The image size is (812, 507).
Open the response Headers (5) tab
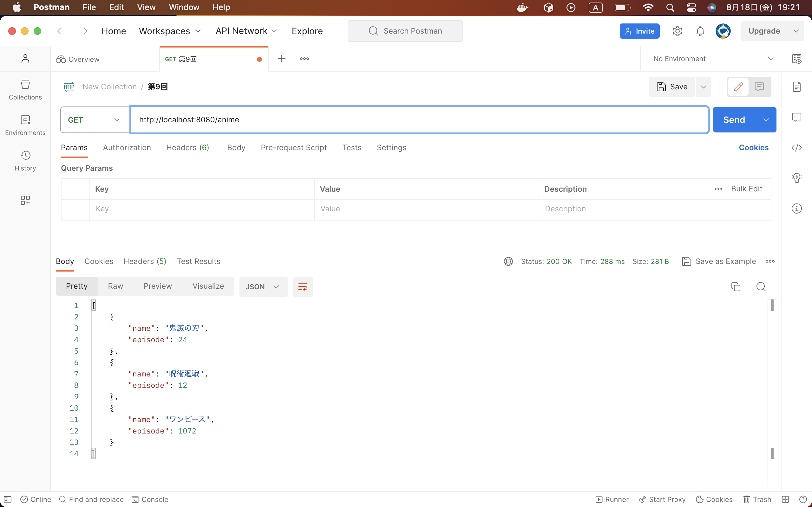click(x=145, y=261)
